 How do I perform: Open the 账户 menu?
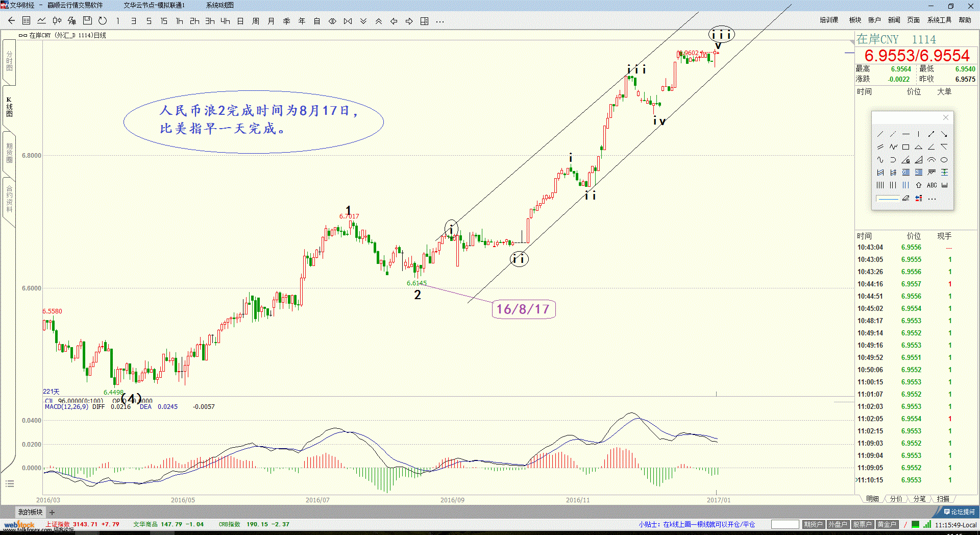(x=874, y=20)
